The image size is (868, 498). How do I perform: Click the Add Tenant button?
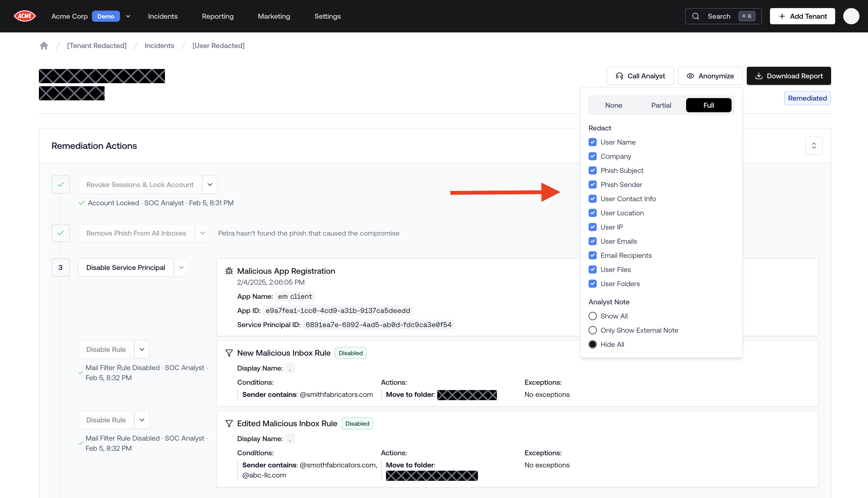(802, 16)
